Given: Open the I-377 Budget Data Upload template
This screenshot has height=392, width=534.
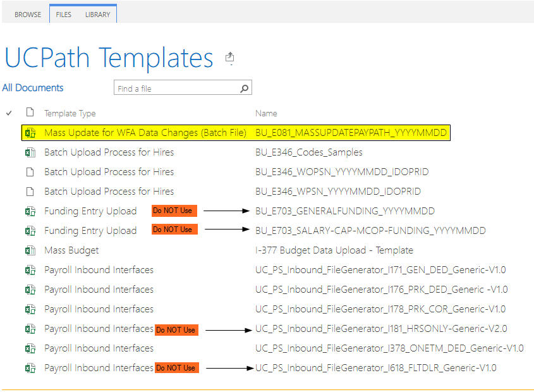Looking at the screenshot, I should tap(333, 250).
